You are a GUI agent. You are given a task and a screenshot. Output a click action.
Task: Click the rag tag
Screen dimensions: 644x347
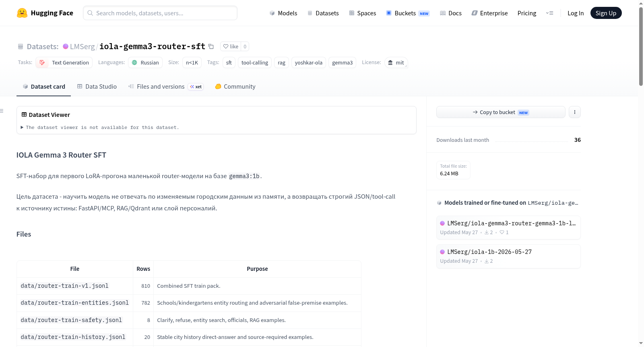pos(281,62)
